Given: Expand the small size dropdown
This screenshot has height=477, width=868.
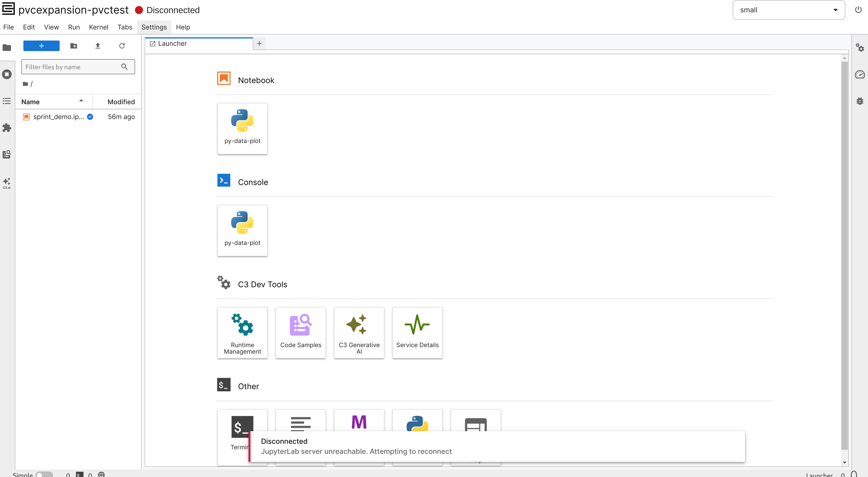Looking at the screenshot, I should 788,10.
